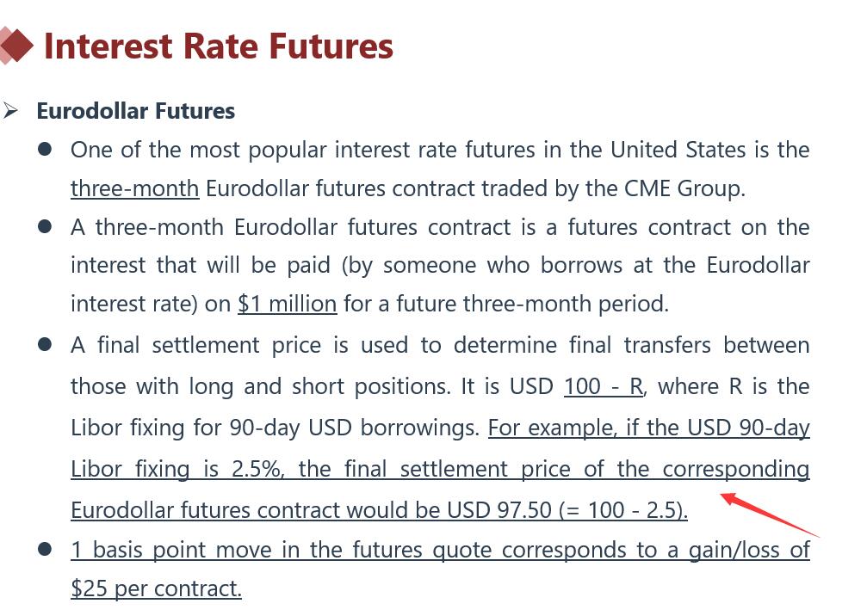867x616 pixels.
Task: Click the bullet dot before "One of the most"
Action: [46, 150]
